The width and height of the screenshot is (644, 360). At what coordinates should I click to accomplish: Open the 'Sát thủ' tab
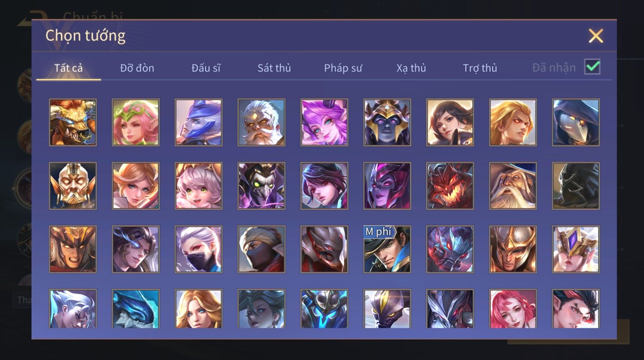point(274,68)
